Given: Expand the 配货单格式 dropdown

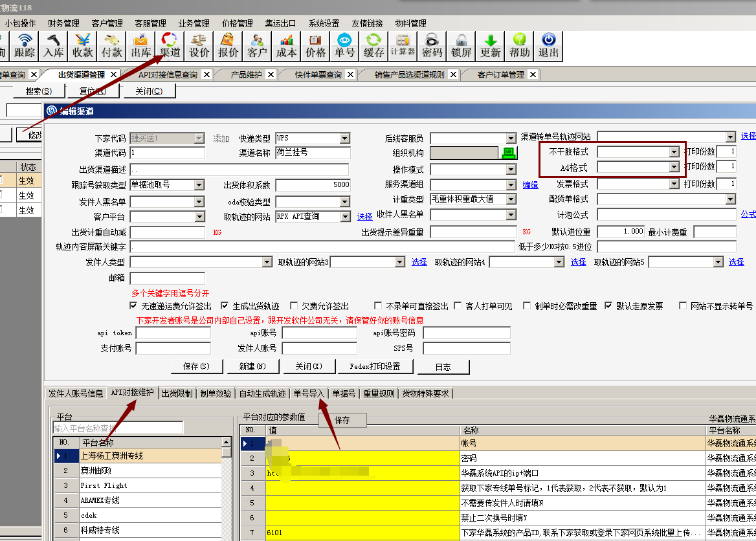Looking at the screenshot, I should click(x=731, y=199).
